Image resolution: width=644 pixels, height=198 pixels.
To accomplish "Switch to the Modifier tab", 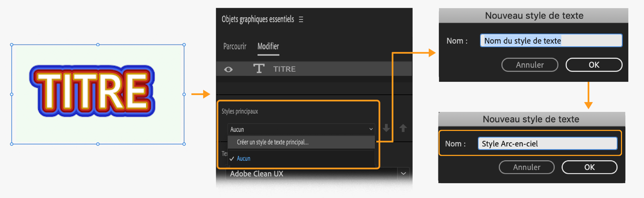I will click(268, 47).
